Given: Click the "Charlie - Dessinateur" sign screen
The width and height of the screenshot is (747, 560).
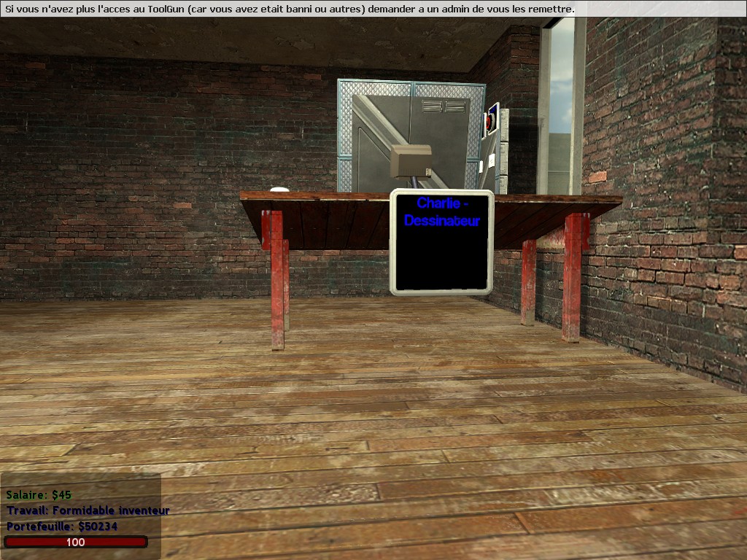Looking at the screenshot, I should (x=441, y=242).
